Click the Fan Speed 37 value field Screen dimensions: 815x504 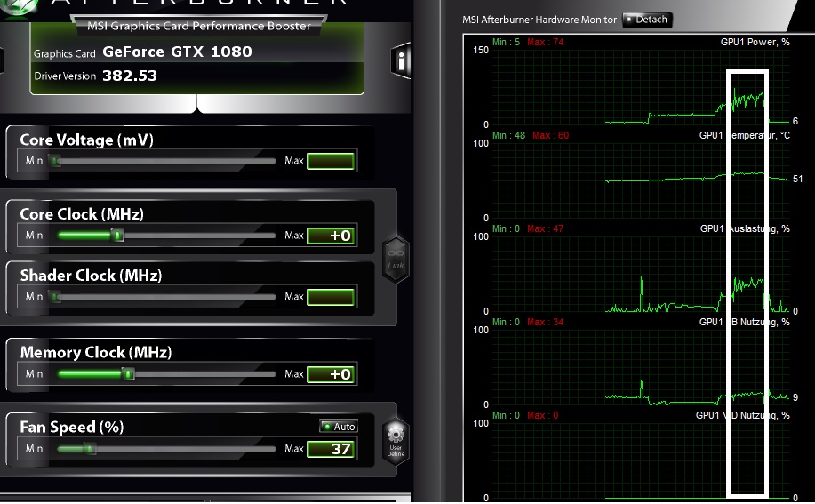point(331,449)
